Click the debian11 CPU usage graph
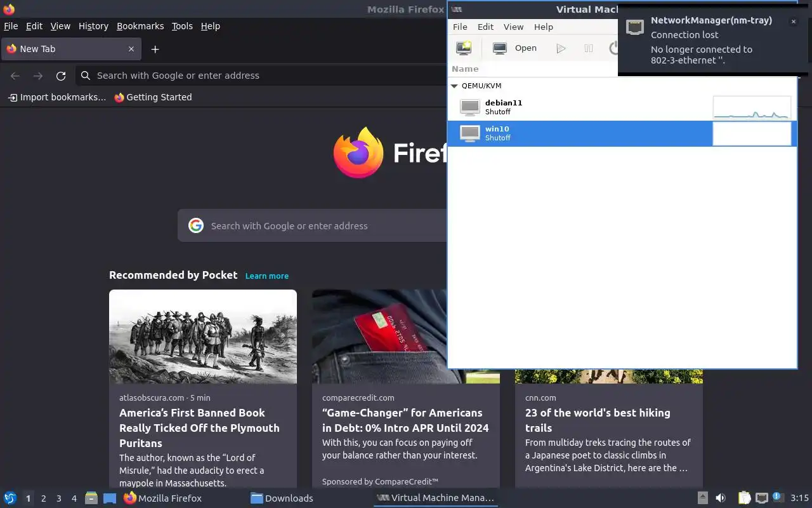Image resolution: width=812 pixels, height=508 pixels. pyautogui.click(x=752, y=107)
